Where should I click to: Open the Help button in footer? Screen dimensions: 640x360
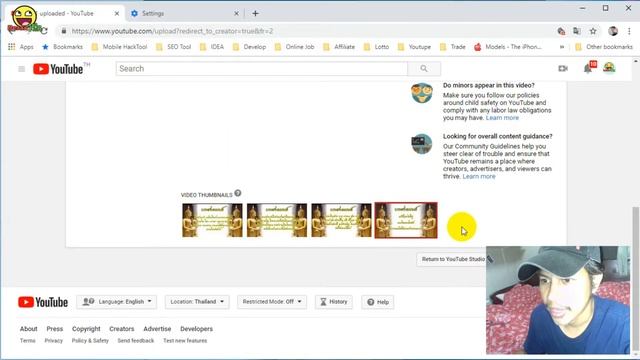pos(378,302)
